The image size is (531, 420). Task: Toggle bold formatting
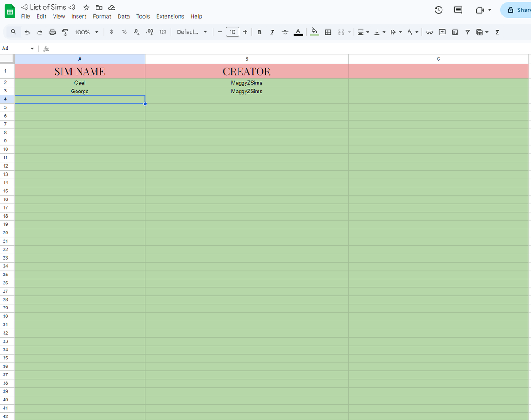[259, 32]
